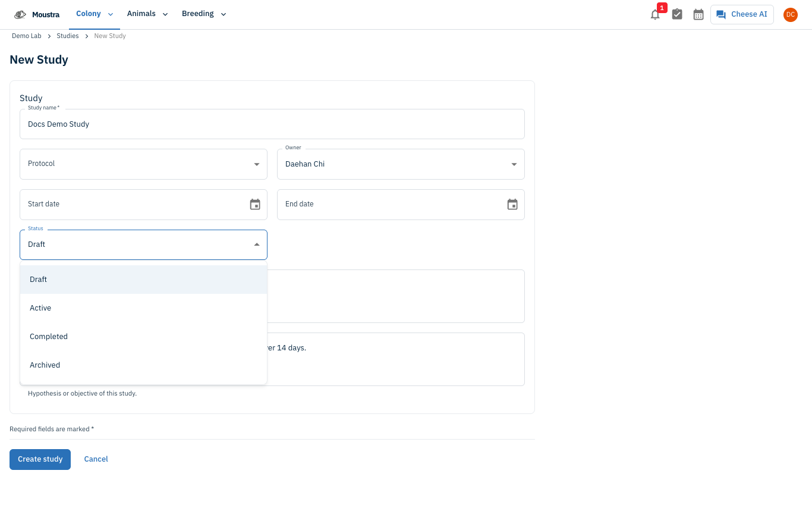Edit the Study name field
Viewport: 812px width, 508px height.
(x=272, y=124)
